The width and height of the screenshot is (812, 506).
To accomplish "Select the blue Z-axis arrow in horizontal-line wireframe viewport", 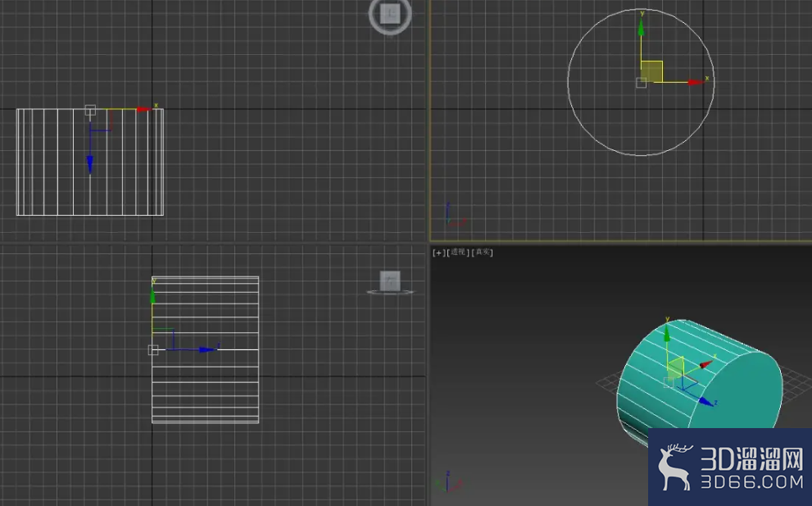I will pos(207,350).
